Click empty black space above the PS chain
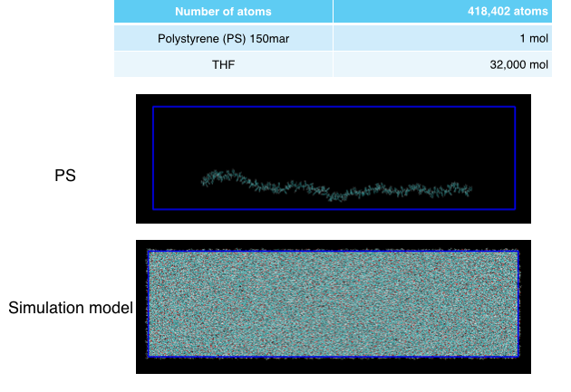This screenshot has height=392, width=571. (x=334, y=140)
